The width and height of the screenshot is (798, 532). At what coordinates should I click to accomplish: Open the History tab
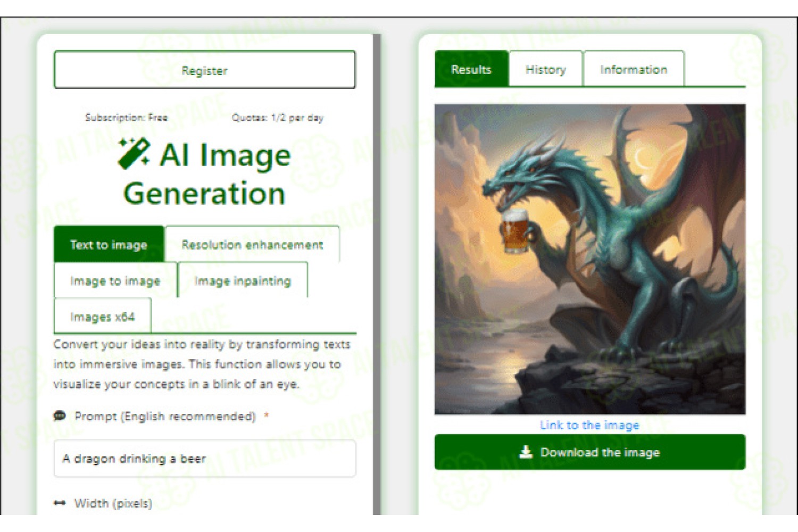click(x=546, y=69)
